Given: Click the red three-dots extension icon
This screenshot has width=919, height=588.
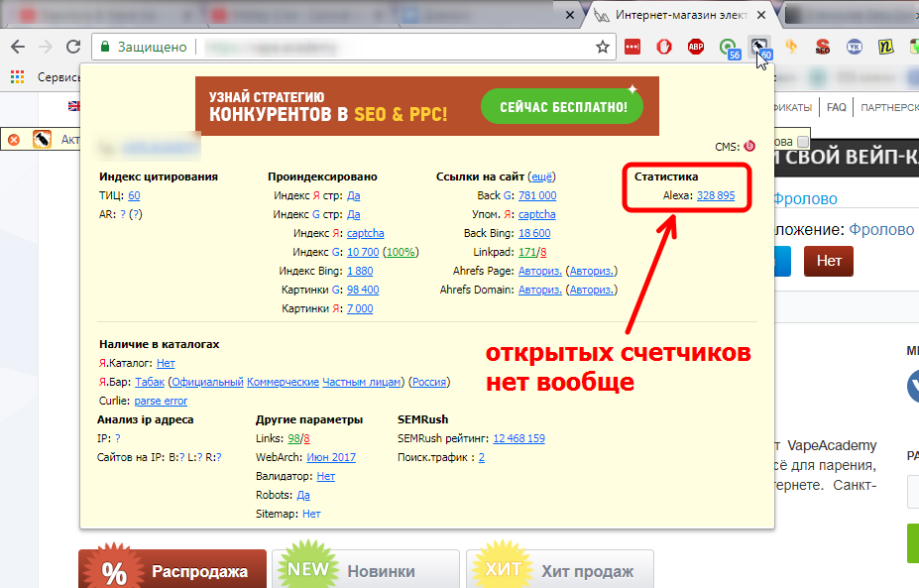Looking at the screenshot, I should (632, 47).
